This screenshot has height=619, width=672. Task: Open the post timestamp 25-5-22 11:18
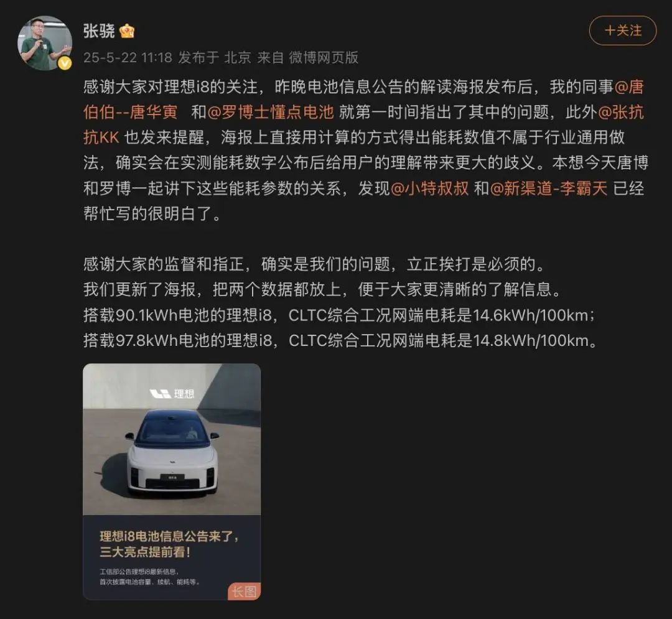point(128,57)
